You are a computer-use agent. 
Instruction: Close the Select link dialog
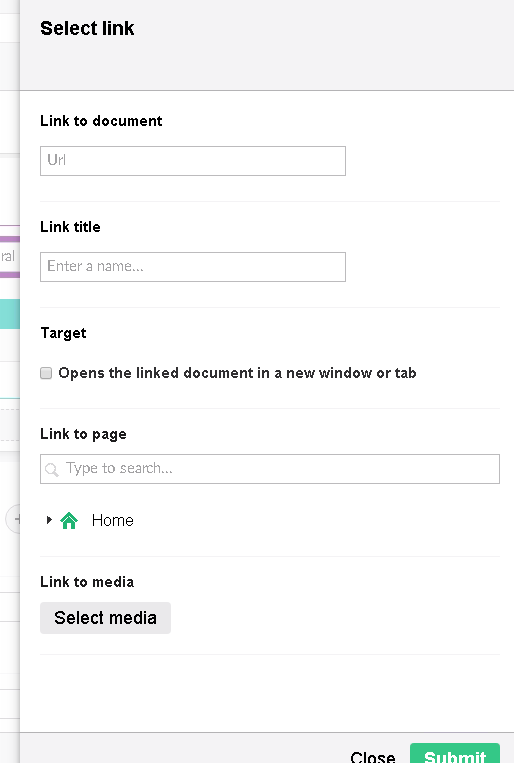coord(372,756)
